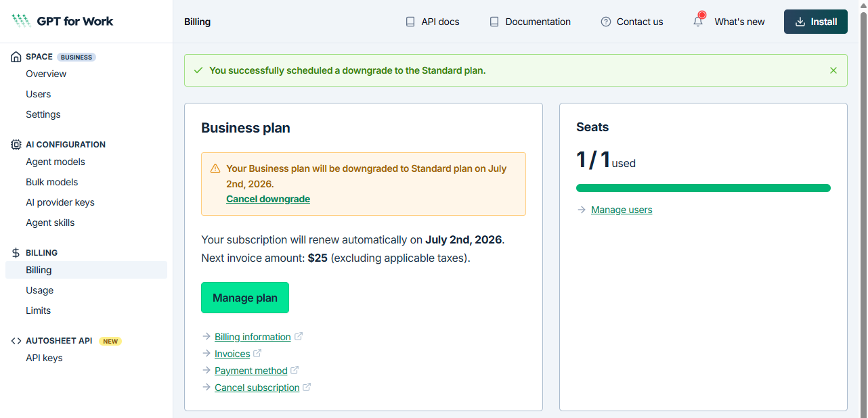Image resolution: width=868 pixels, height=418 pixels.
Task: Click the Billing page title in header
Action: [197, 22]
